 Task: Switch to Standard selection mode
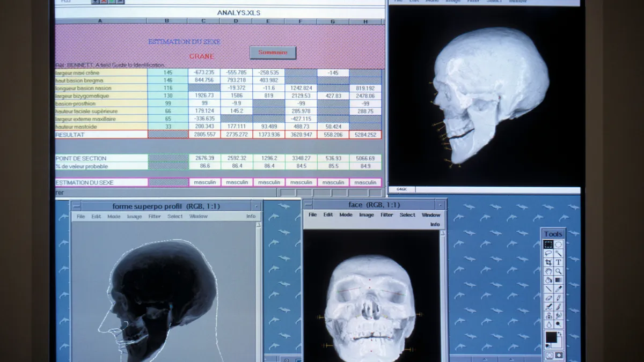pos(549,355)
